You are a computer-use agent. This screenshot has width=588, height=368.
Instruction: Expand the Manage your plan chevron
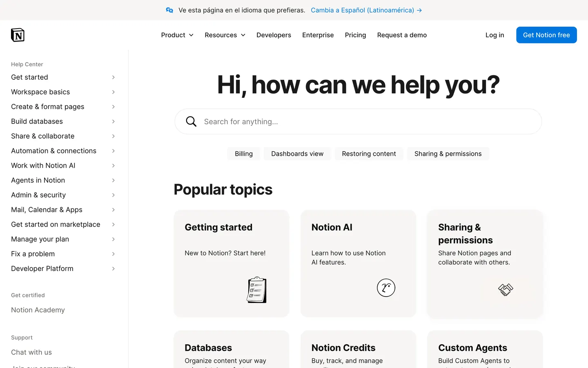[114, 239]
